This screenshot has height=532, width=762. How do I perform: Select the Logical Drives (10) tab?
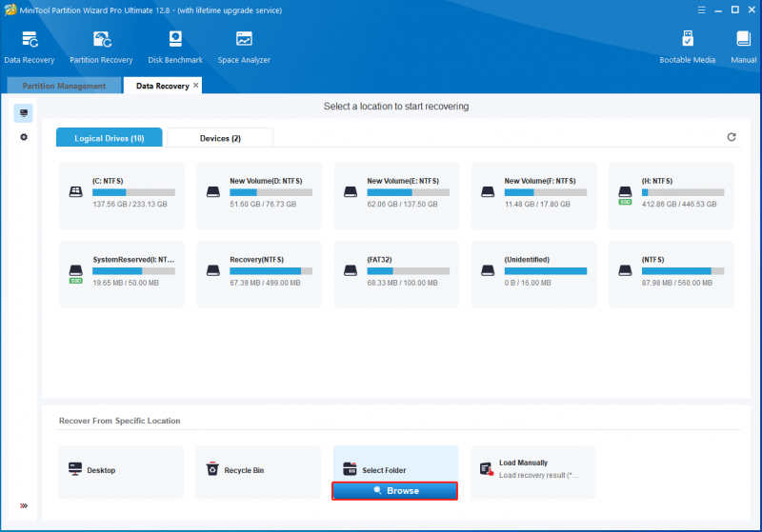110,138
